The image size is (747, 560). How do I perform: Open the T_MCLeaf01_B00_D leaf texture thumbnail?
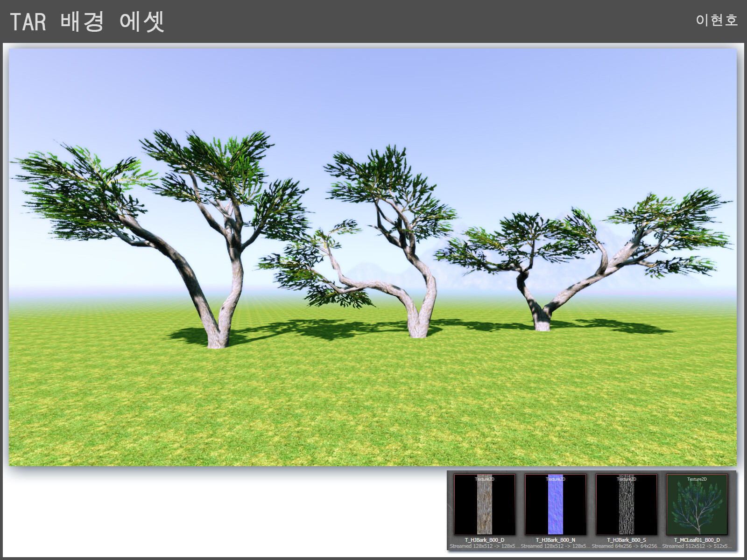pos(698,506)
